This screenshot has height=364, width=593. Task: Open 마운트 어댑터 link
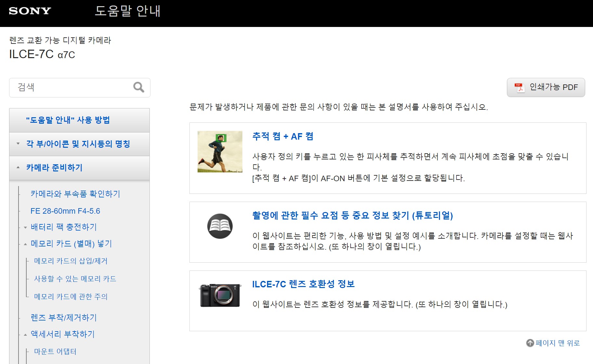(55, 352)
